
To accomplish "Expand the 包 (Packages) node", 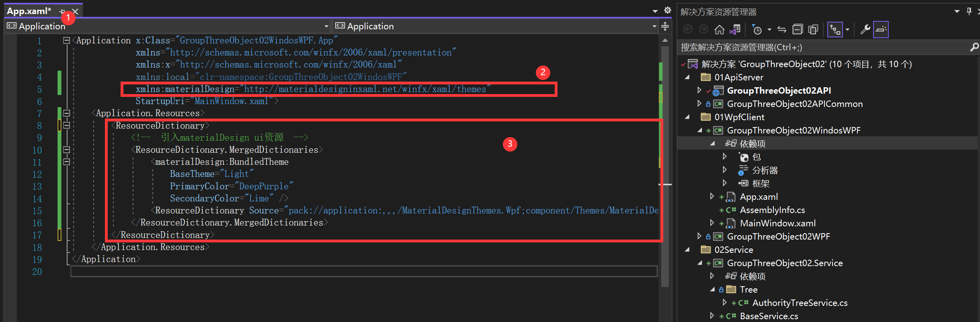I will click(725, 157).
